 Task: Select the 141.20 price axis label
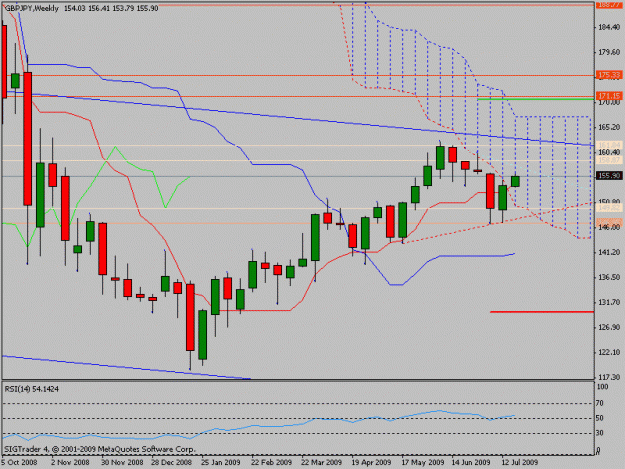[x=609, y=252]
